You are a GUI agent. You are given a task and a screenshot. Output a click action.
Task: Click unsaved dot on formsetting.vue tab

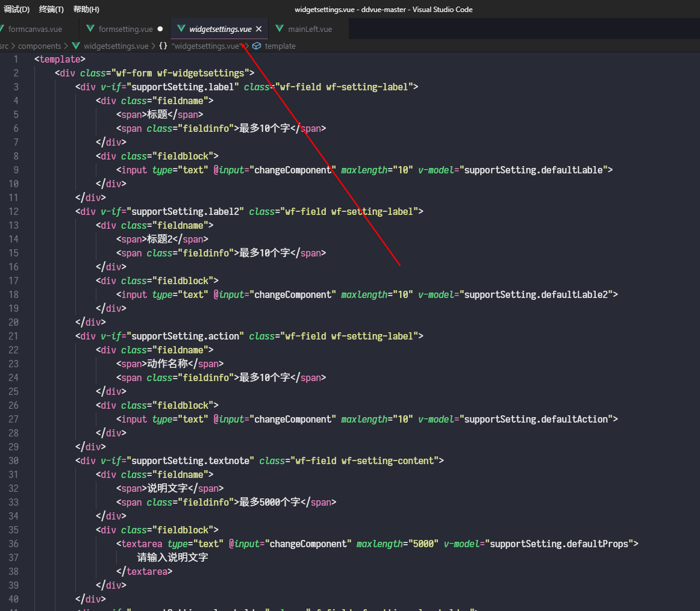160,29
